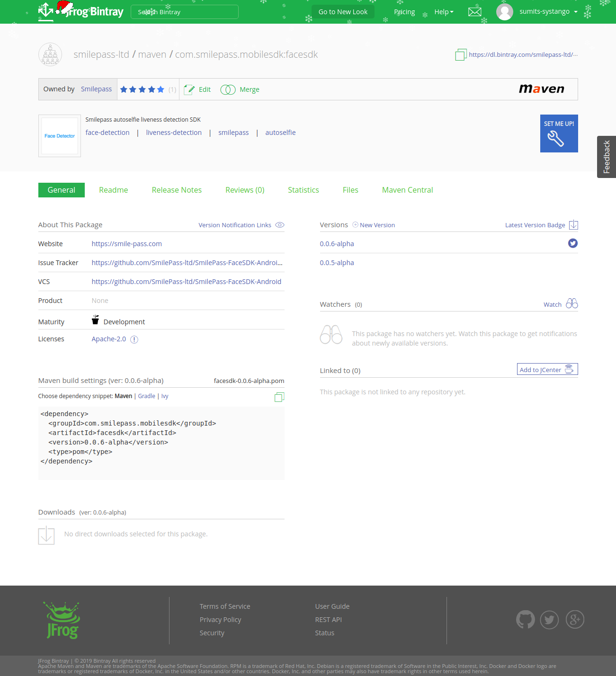Click the Maven logo
616x676 pixels.
[x=542, y=89]
